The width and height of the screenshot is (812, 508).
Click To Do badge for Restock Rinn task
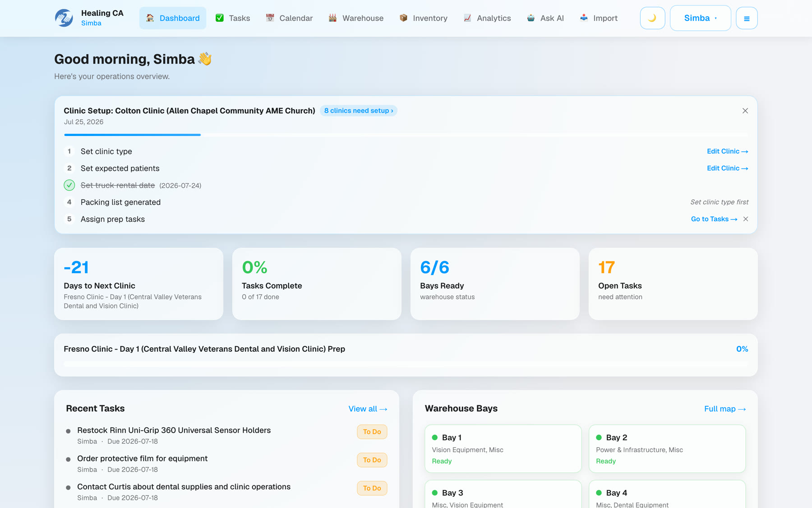372,432
